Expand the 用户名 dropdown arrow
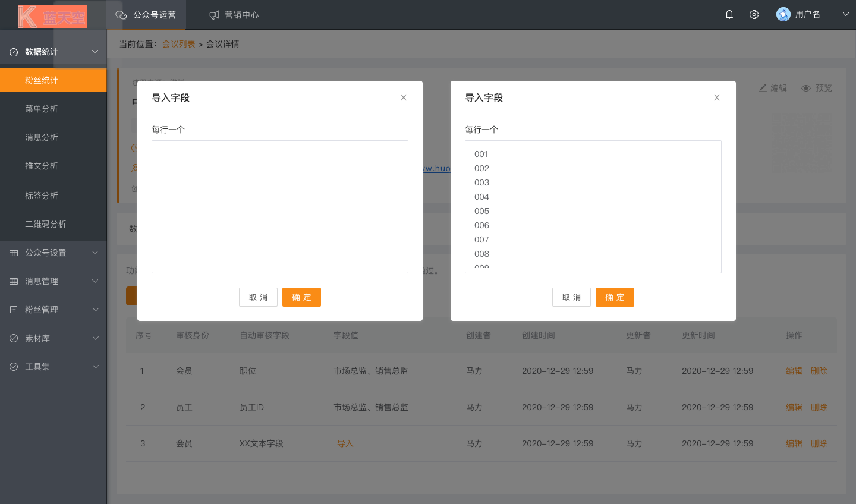The height and width of the screenshot is (504, 856). [845, 15]
